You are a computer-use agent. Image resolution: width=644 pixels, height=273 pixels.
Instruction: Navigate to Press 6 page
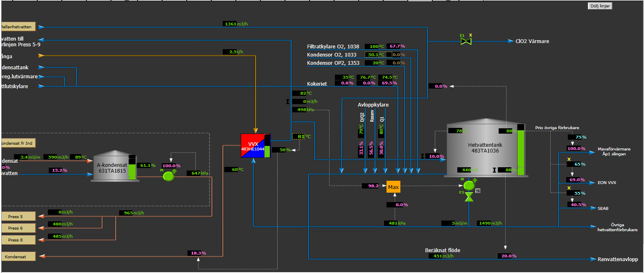pyautogui.click(x=18, y=228)
